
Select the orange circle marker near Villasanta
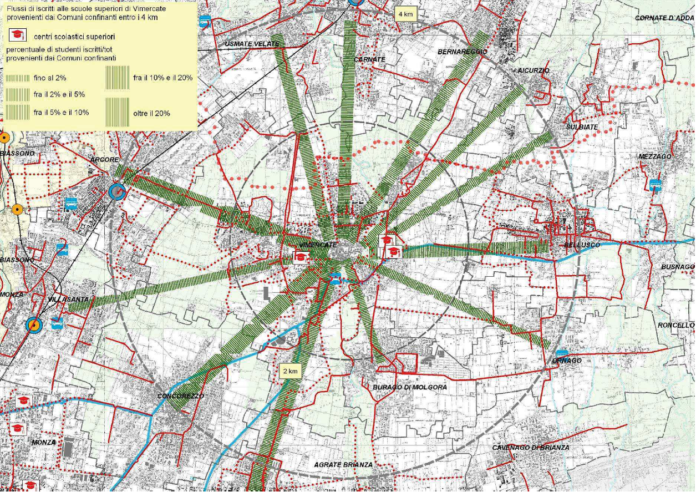(x=33, y=324)
